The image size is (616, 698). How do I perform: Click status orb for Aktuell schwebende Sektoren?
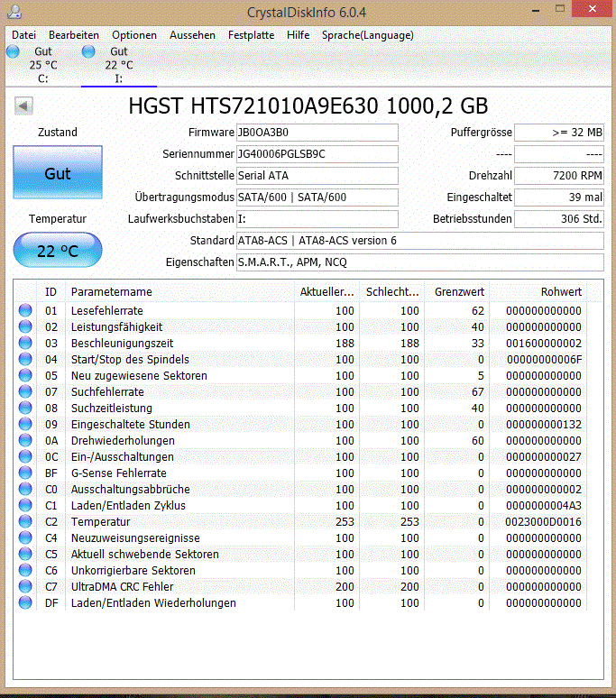click(x=25, y=554)
